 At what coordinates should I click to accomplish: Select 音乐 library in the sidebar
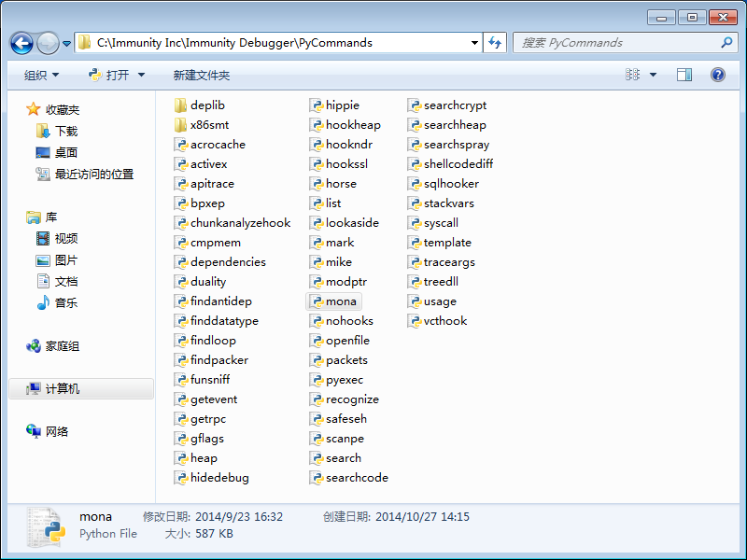(57, 302)
